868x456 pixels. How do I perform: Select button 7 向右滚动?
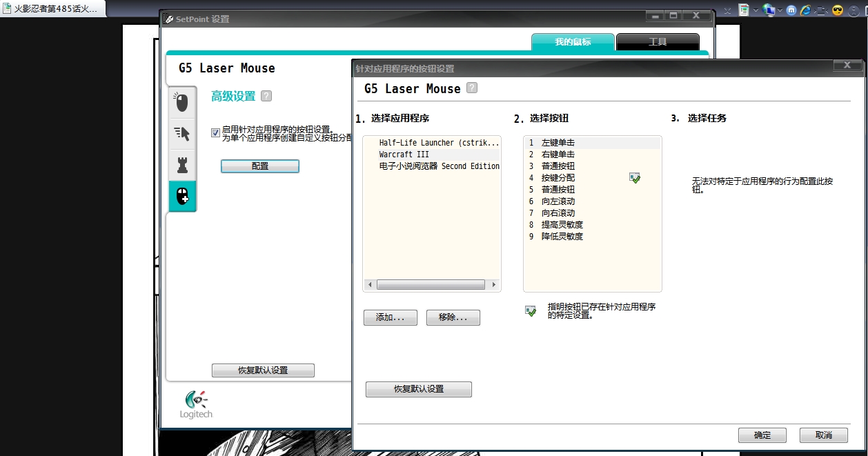point(592,213)
